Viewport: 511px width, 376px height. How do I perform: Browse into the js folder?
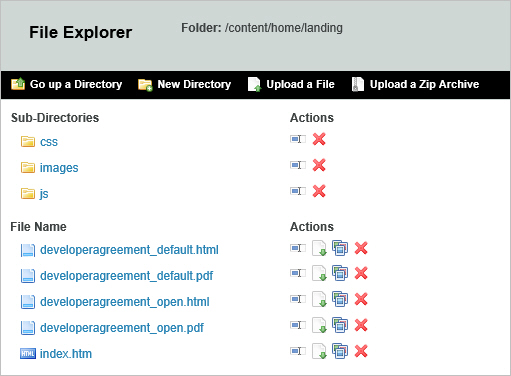tap(44, 194)
